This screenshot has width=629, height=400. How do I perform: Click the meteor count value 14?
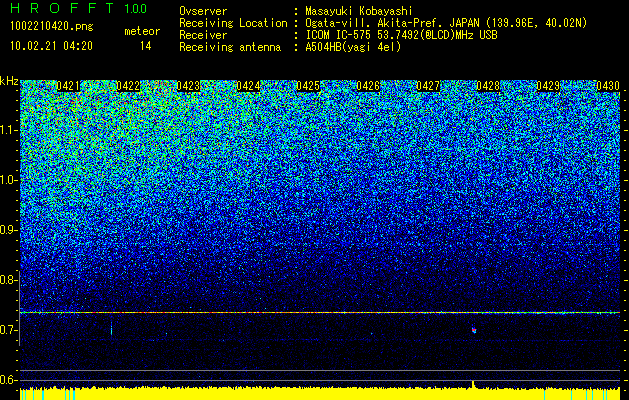click(145, 46)
